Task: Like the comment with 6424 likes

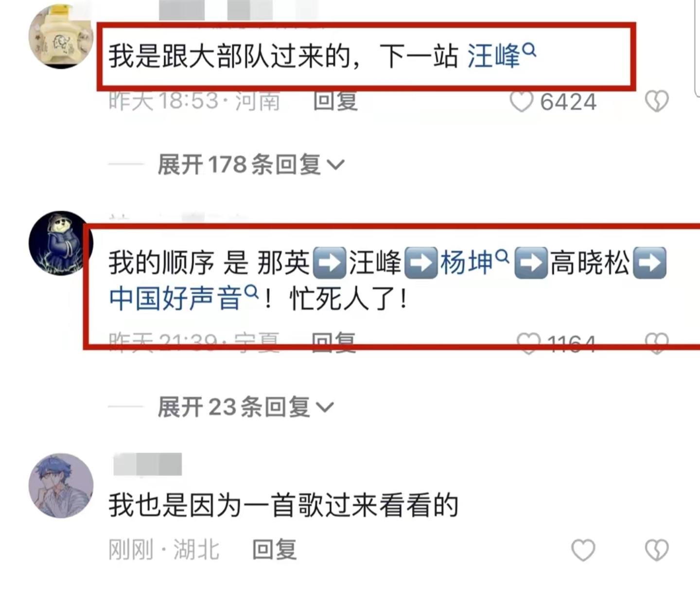Action: point(522,102)
